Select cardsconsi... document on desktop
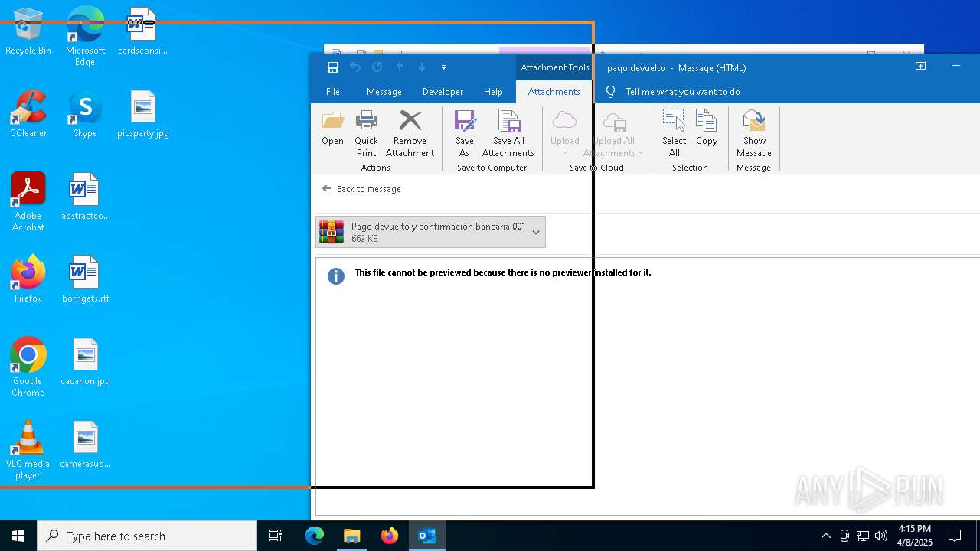 [x=142, y=32]
